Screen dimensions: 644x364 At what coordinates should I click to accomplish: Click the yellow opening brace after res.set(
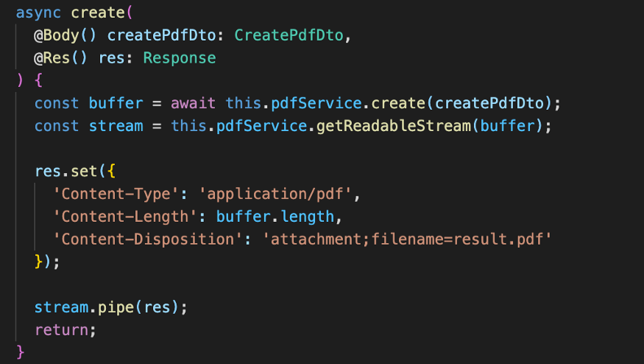coord(111,171)
